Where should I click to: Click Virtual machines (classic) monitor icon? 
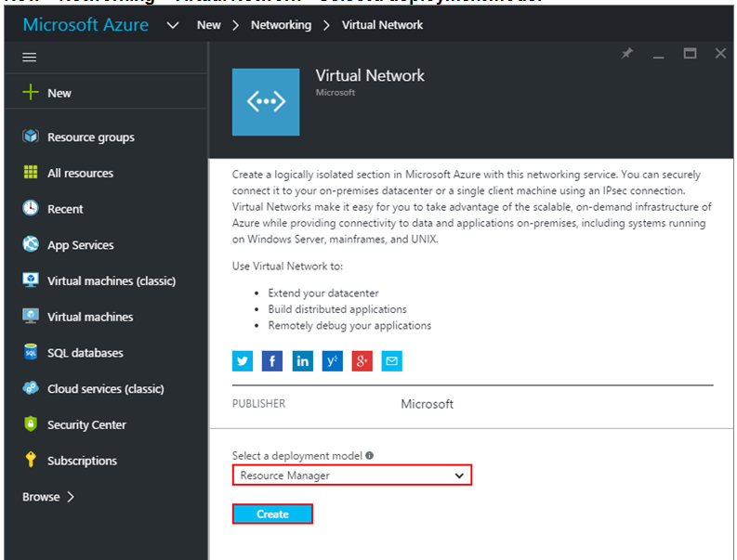31,280
